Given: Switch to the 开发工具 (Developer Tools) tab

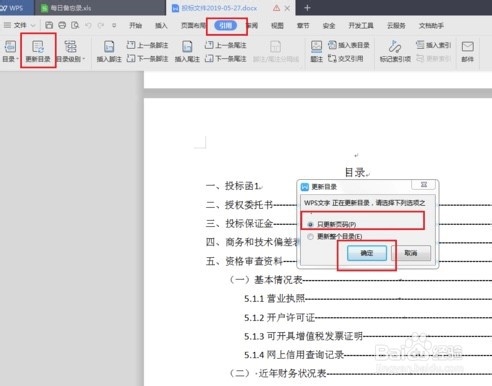Looking at the screenshot, I should click(361, 26).
